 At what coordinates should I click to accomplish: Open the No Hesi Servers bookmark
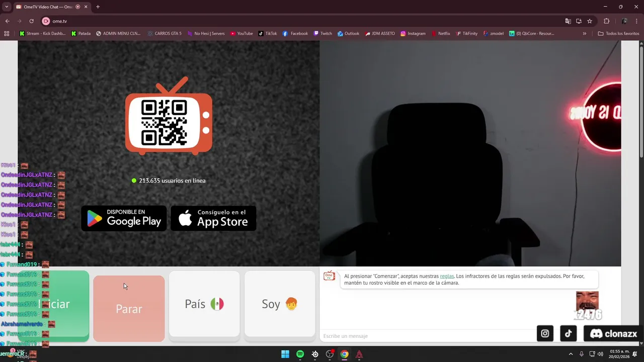pyautogui.click(x=206, y=34)
